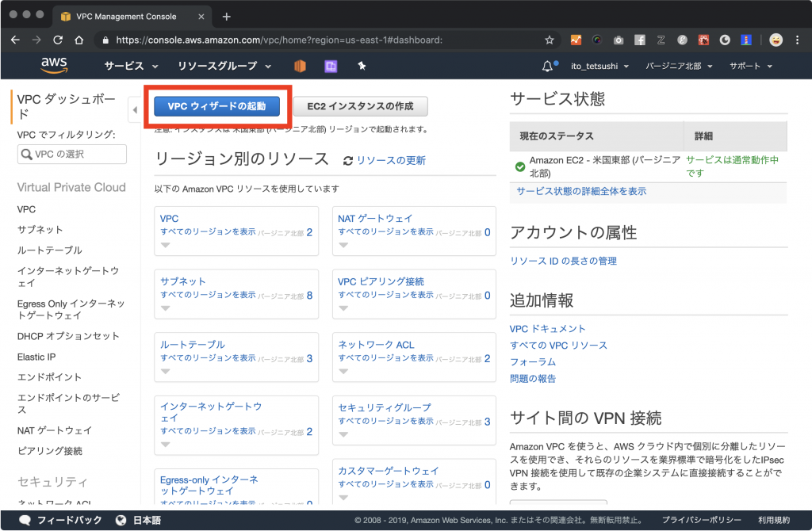Viewport: 812px width, 531px height.
Task: Select Elastic IP in the sidebar
Action: pos(36,357)
